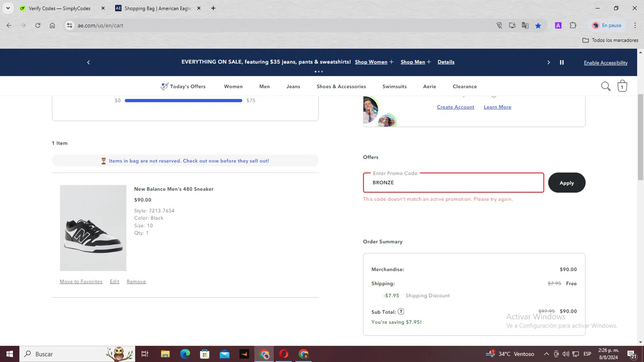Go to previous promo banner slide
Viewport: 644px width, 362px height.
tap(88, 63)
